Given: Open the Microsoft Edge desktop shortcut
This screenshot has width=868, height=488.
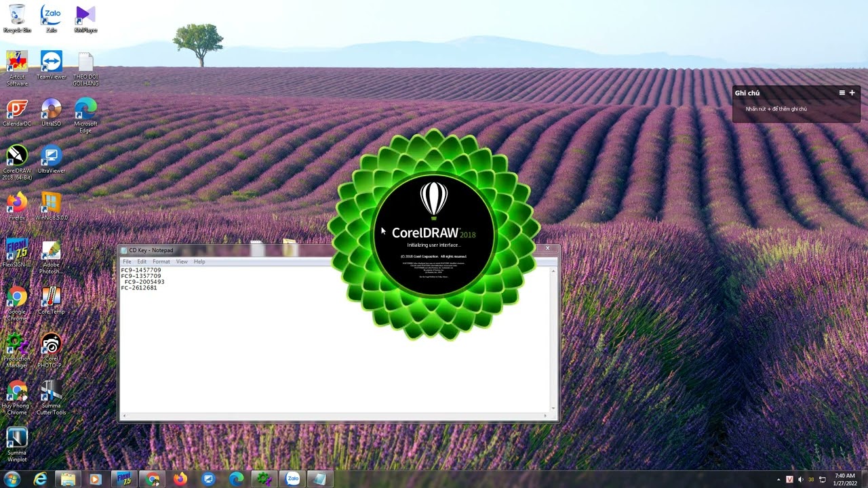Looking at the screenshot, I should click(85, 115).
